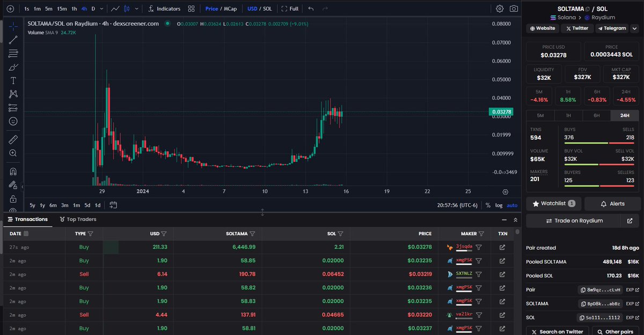Enter Full screen chart mode
Image resolution: width=644 pixels, height=335 pixels.
tap(290, 9)
